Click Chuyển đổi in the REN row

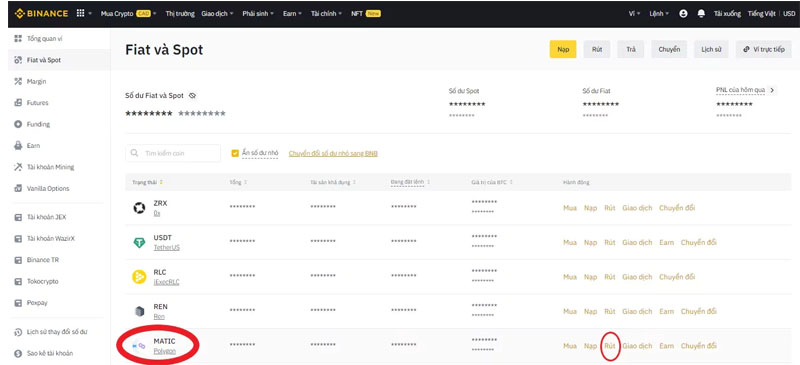point(698,311)
